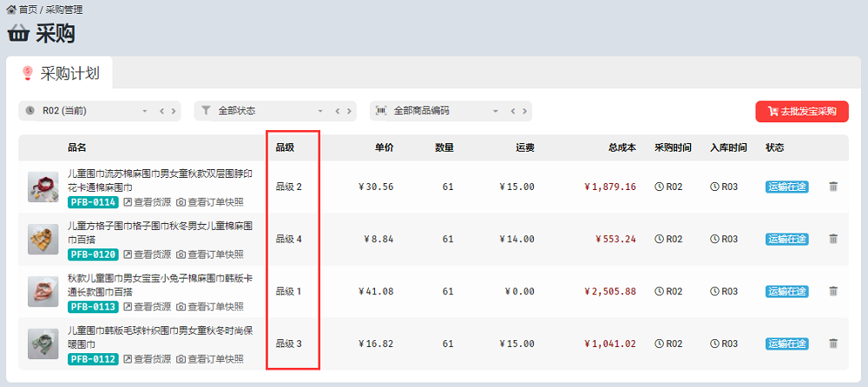Click the 去批发宝采购 button
This screenshot has height=387, width=868.
click(x=801, y=111)
